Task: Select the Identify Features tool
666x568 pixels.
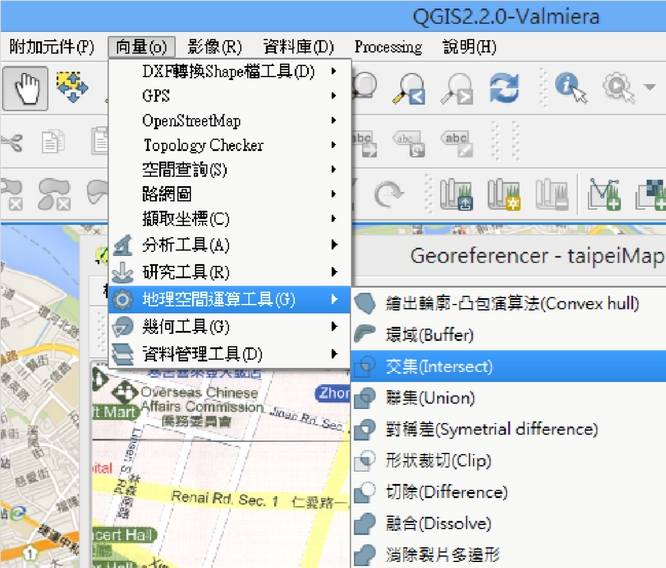Action: tap(570, 88)
